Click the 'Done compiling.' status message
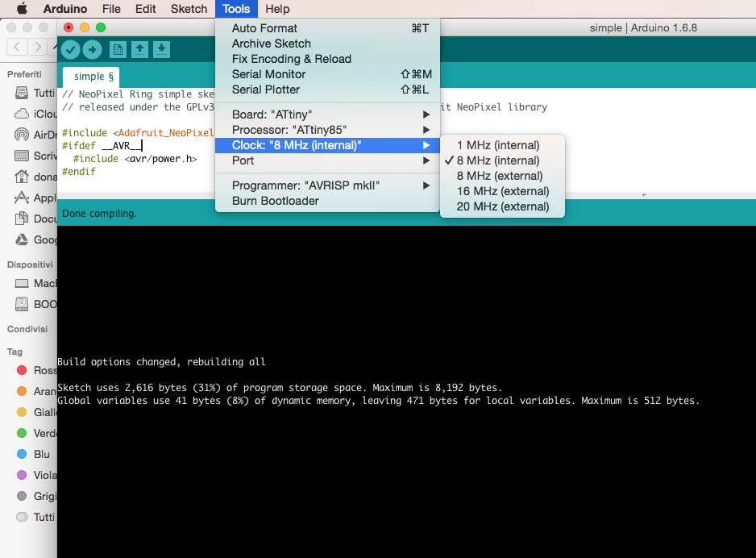 [x=99, y=213]
